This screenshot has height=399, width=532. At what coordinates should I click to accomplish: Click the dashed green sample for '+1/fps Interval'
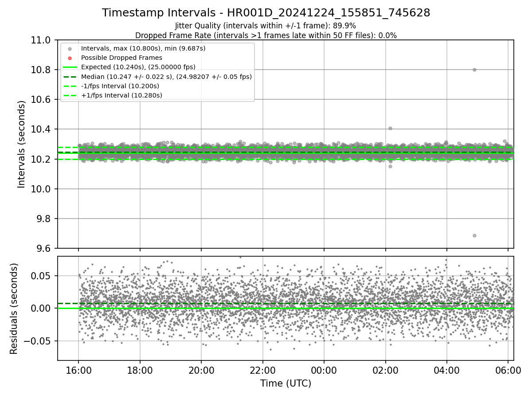click(x=70, y=95)
